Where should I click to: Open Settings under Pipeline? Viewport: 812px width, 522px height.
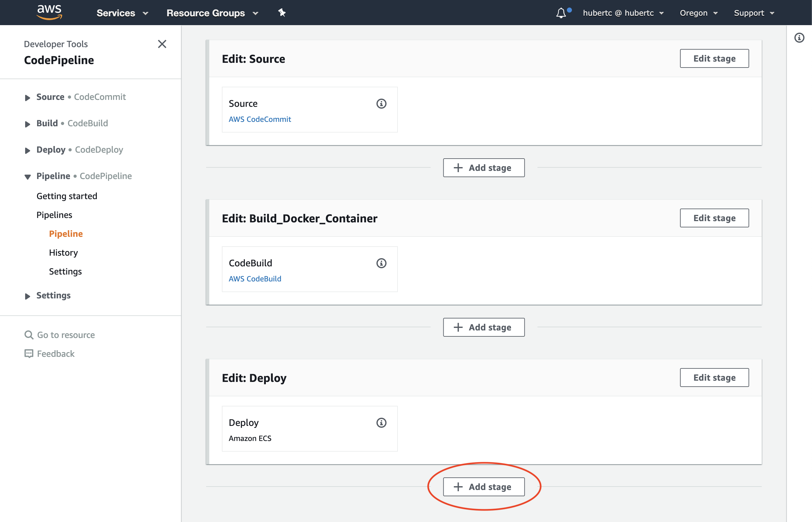coord(65,271)
